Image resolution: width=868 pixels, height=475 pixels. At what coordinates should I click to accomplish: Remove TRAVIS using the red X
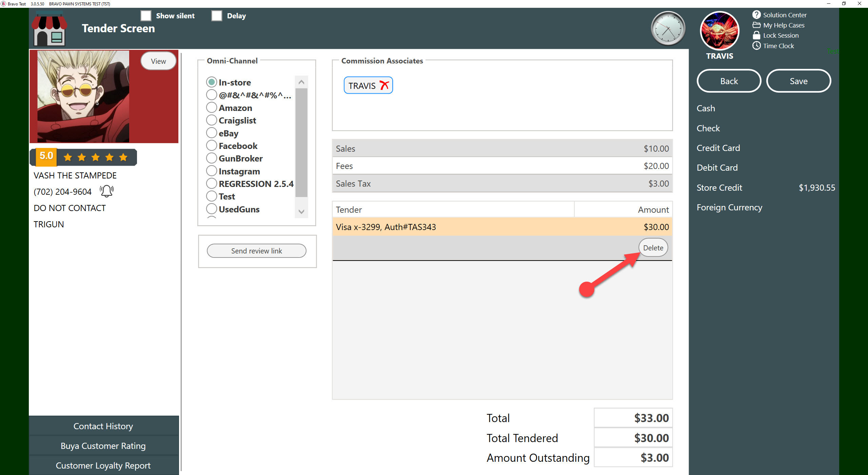tap(384, 85)
